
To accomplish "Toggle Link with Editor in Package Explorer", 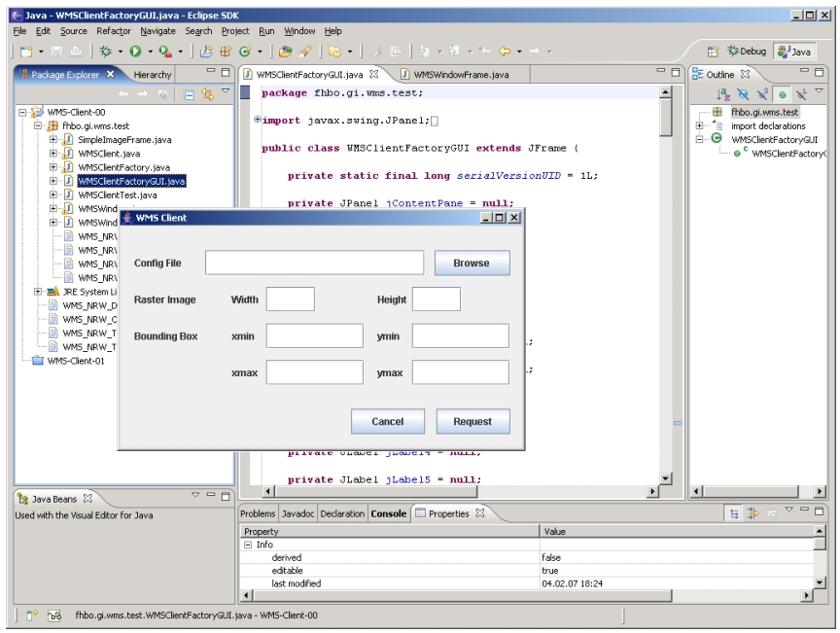I will click(x=207, y=95).
